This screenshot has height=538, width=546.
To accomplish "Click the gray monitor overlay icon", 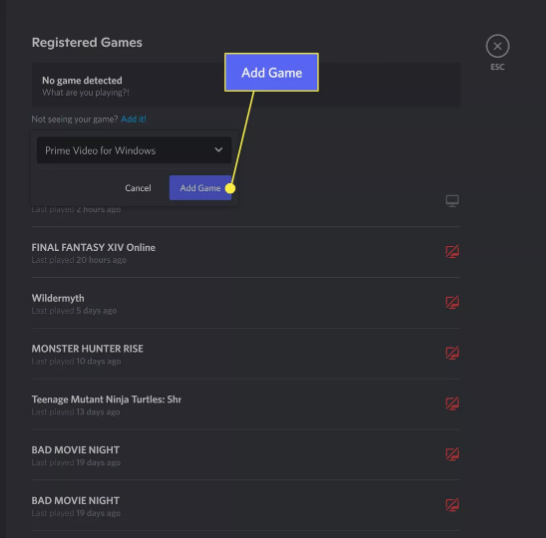I will tap(452, 201).
